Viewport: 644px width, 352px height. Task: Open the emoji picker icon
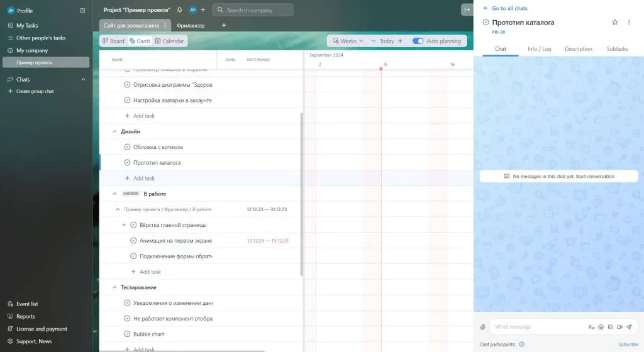click(x=601, y=327)
